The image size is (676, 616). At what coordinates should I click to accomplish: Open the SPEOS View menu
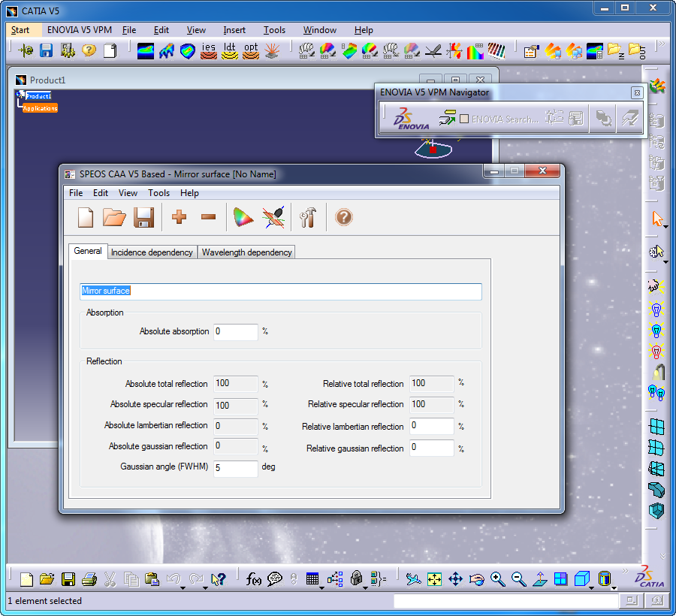(128, 193)
